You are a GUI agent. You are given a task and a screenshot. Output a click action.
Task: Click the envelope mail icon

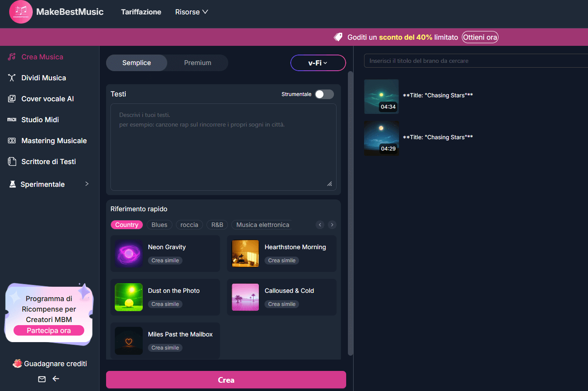pos(42,379)
